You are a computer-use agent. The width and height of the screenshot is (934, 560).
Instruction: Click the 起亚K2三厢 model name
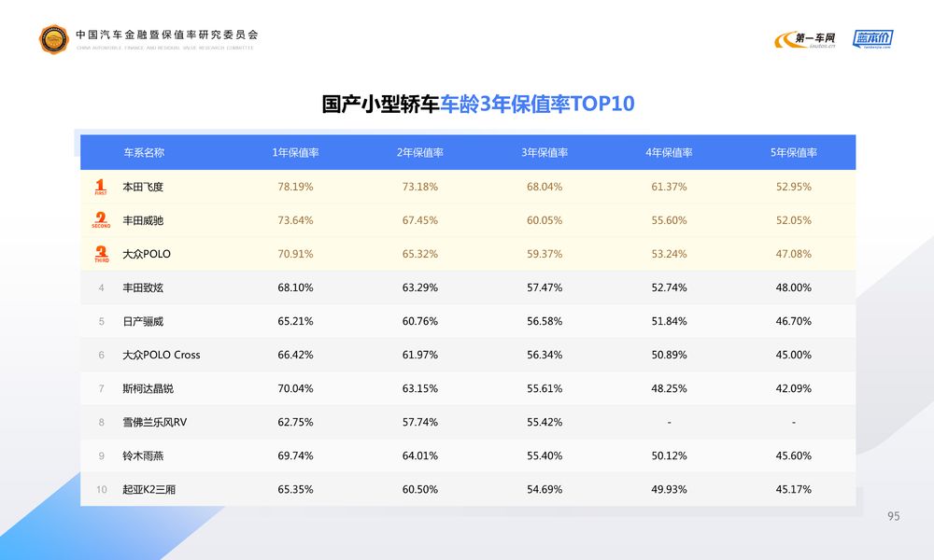click(149, 489)
